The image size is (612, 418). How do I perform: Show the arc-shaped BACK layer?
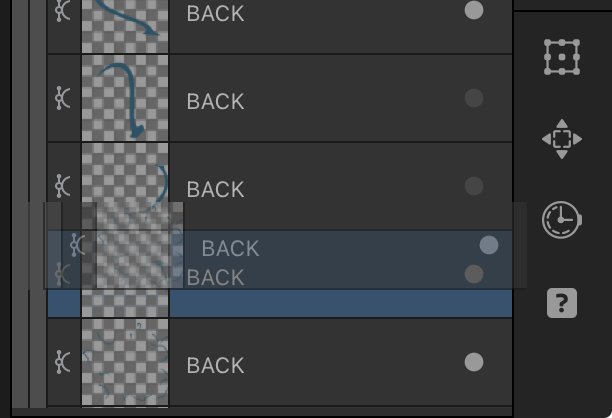pyautogui.click(x=474, y=186)
